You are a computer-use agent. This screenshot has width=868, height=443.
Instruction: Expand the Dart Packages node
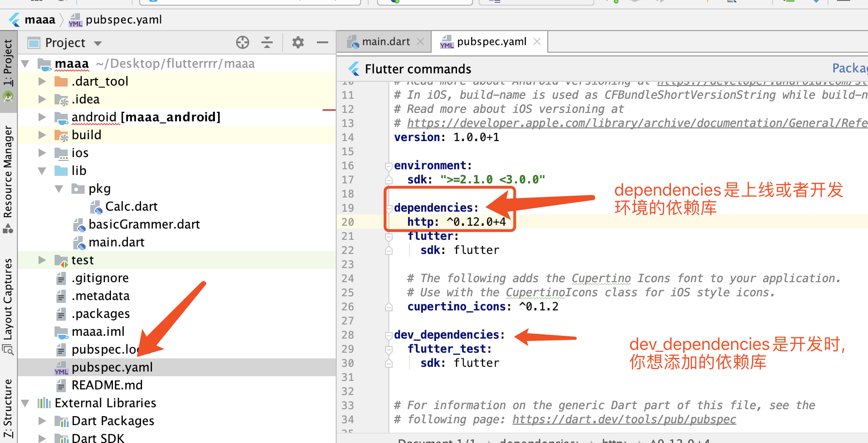click(x=42, y=421)
